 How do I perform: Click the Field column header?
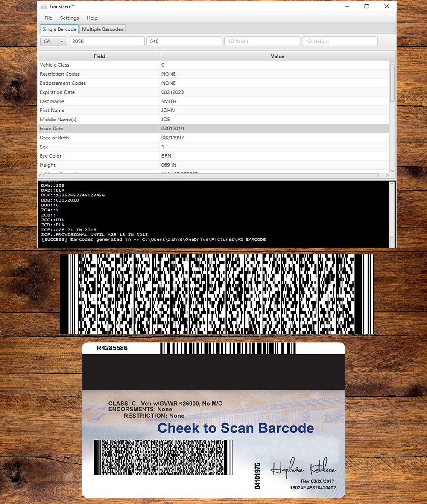click(99, 56)
